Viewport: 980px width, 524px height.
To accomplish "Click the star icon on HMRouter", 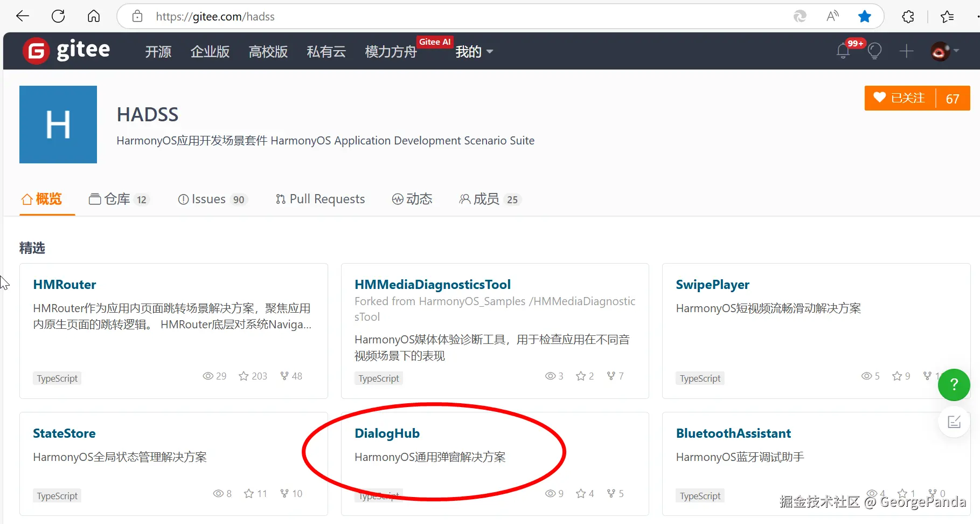I will point(244,376).
